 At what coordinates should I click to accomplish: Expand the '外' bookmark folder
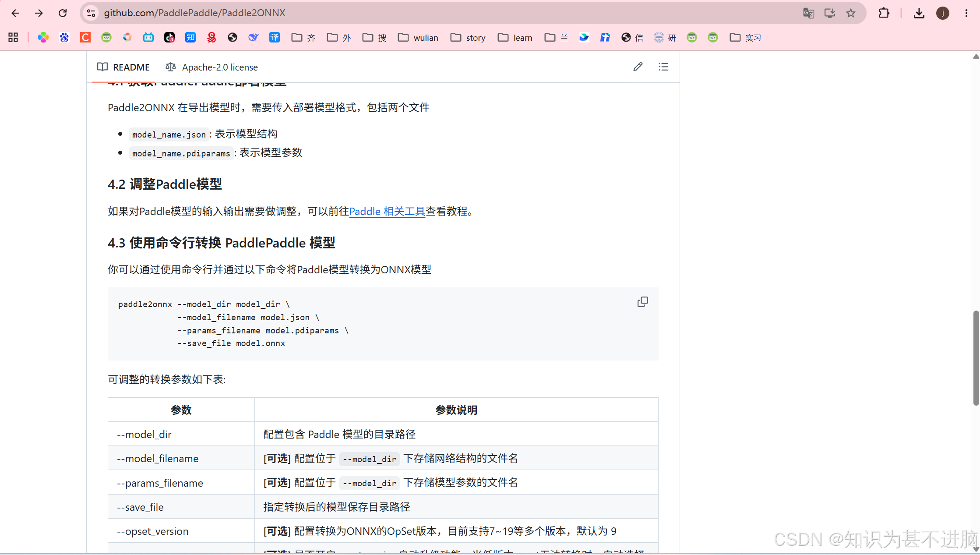click(x=339, y=38)
